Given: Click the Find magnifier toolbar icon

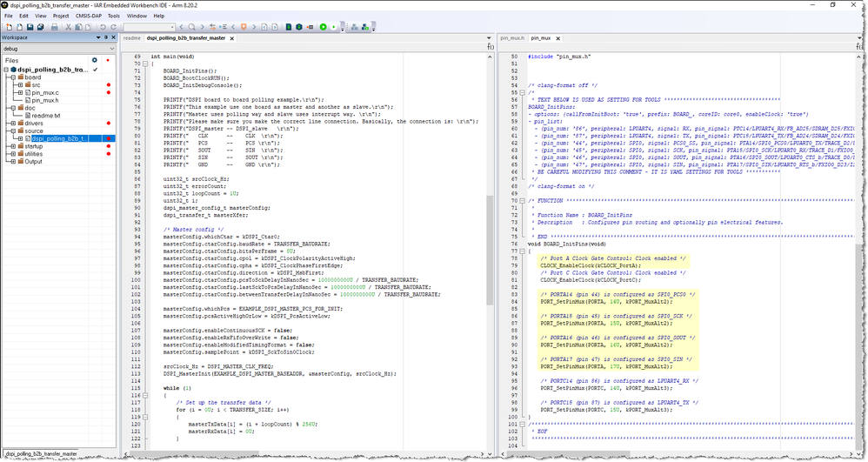Looking at the screenshot, I should pyautogui.click(x=191, y=27).
